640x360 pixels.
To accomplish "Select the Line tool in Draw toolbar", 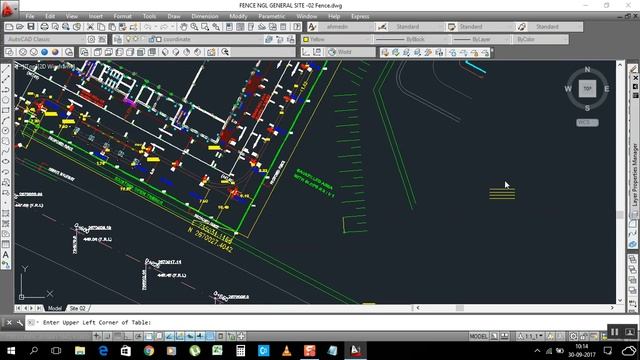I will pos(6,69).
